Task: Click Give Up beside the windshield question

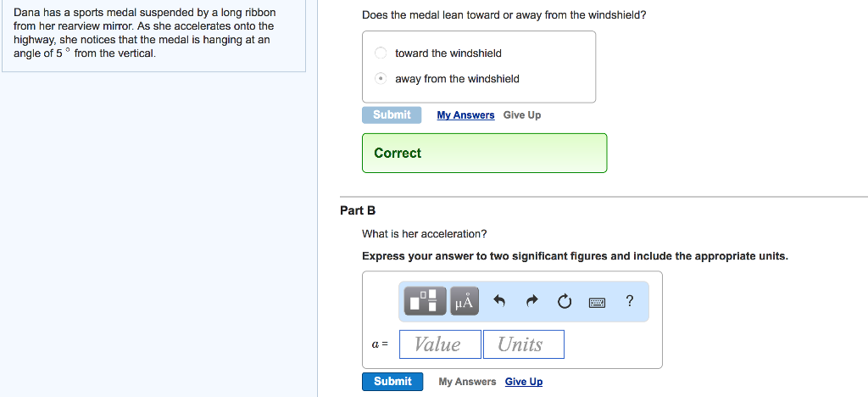Action: coord(522,115)
